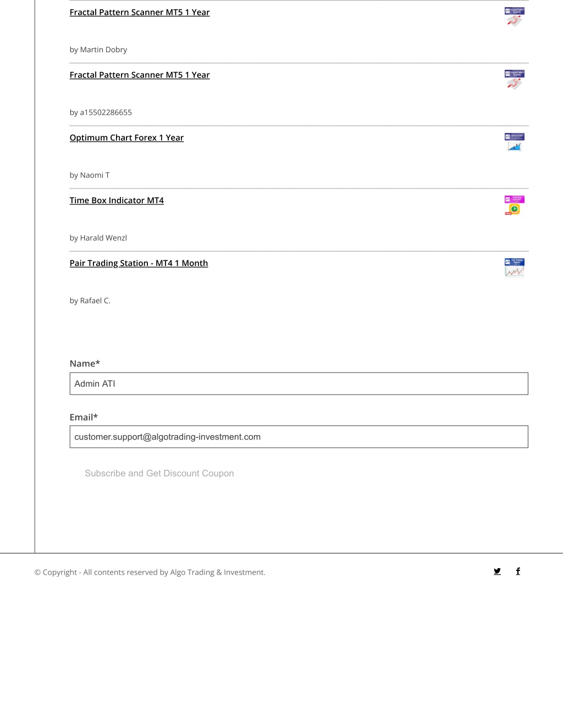
Task: Click the copyright text in footer
Action: coord(150,572)
